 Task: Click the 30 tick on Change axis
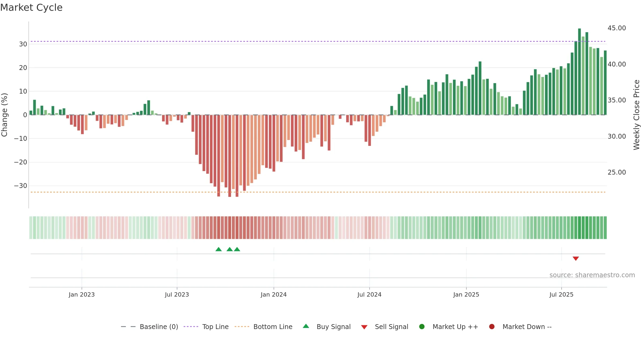coord(23,44)
